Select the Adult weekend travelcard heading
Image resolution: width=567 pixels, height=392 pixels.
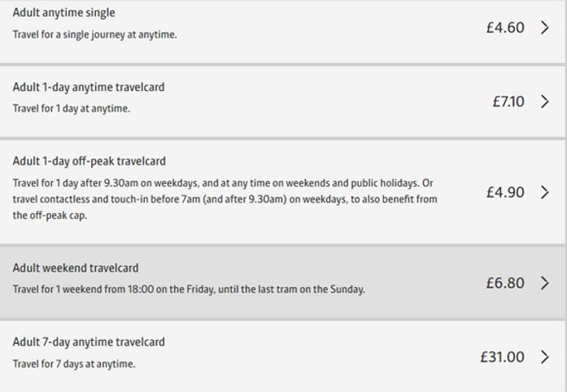pyautogui.click(x=76, y=268)
